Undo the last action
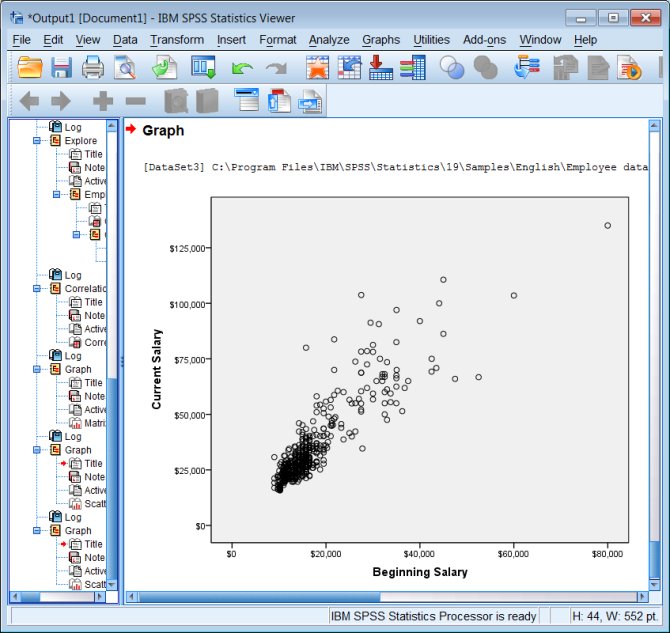 click(242, 68)
